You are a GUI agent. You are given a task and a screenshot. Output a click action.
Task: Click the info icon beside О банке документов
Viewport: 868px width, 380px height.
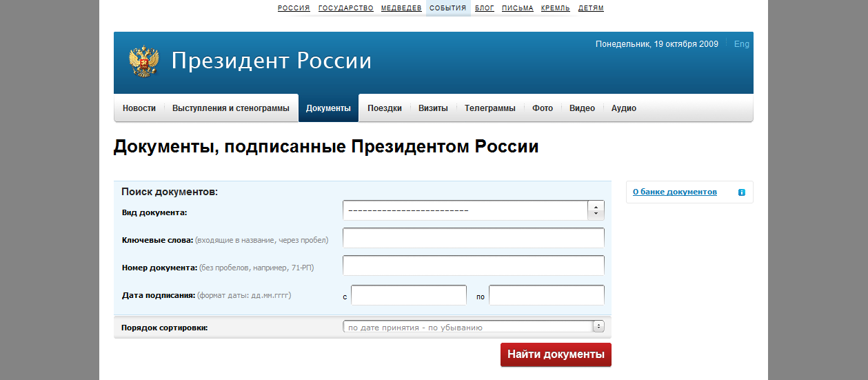tap(742, 192)
